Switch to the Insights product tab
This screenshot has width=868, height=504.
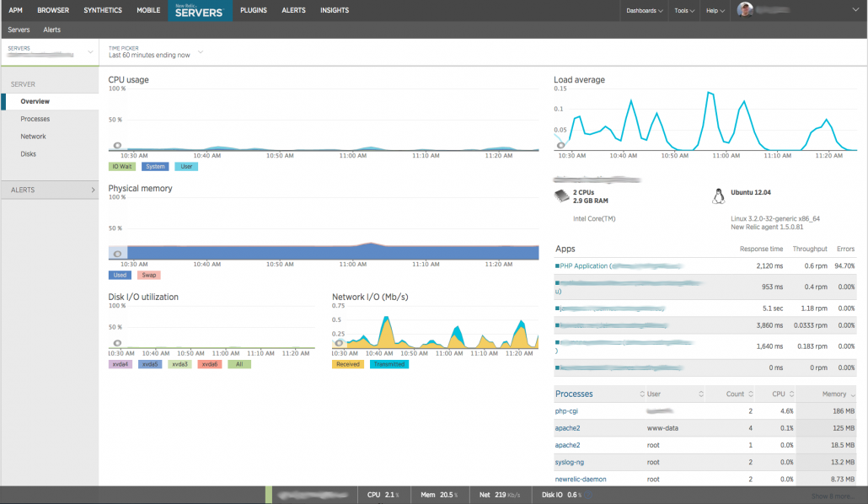click(335, 10)
